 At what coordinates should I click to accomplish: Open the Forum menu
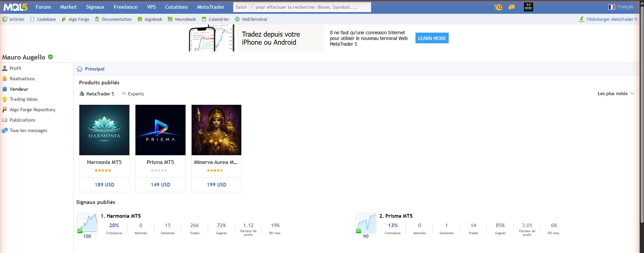(43, 7)
